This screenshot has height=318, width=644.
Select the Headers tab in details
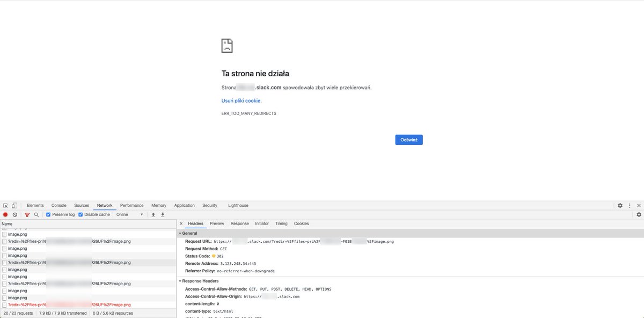coord(195,223)
